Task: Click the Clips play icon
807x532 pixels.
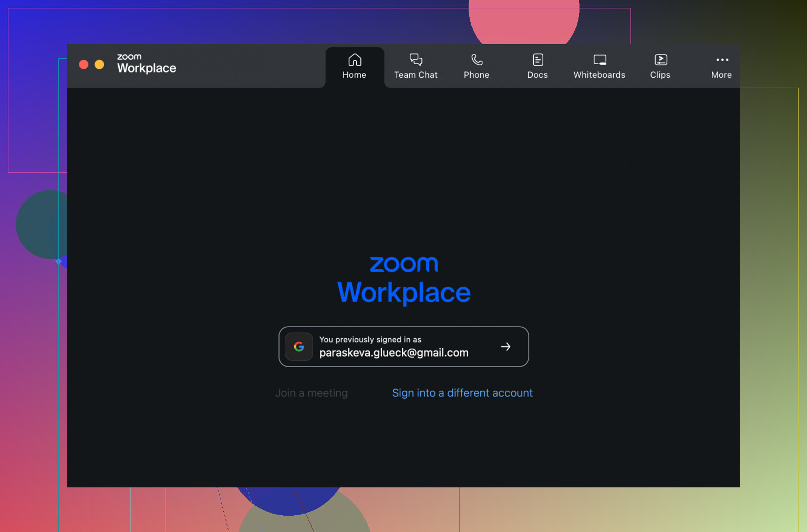Action: [660, 60]
